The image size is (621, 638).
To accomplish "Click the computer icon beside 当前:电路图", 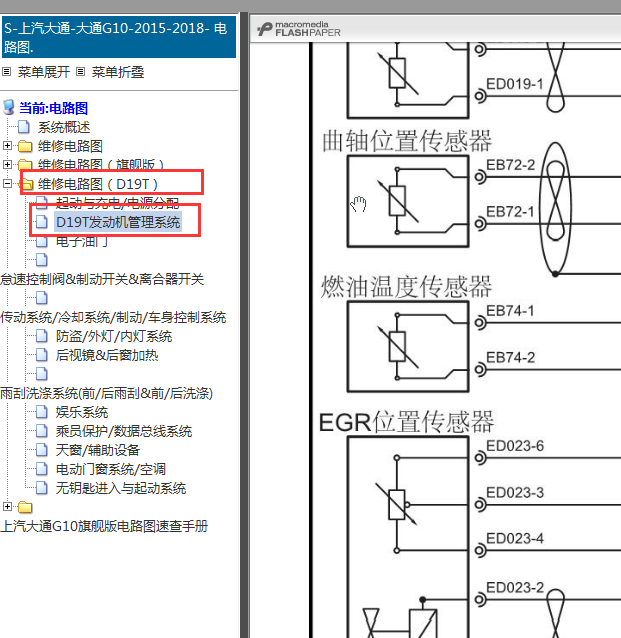I will tap(9, 108).
